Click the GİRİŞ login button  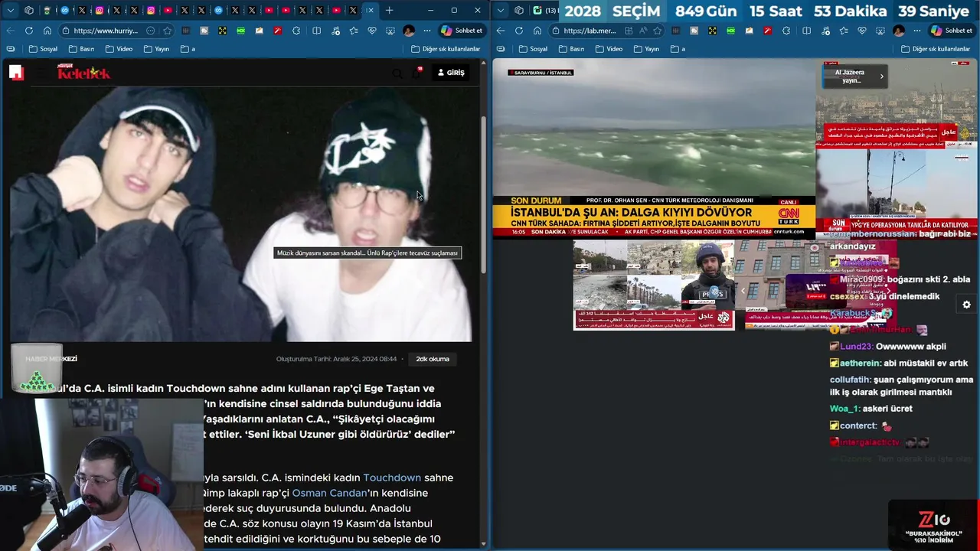(451, 73)
